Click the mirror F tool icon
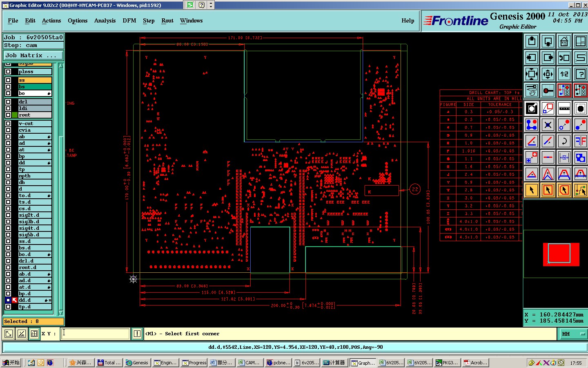 tap(580, 141)
